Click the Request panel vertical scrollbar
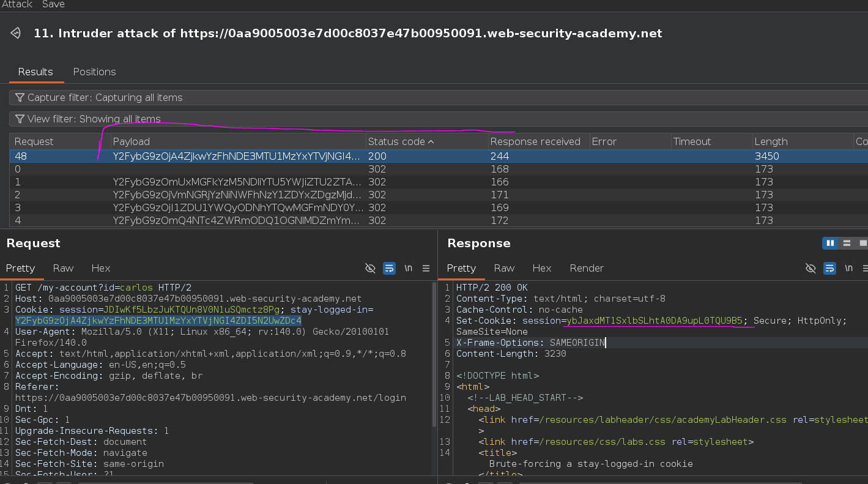The image size is (868, 484). 434,355
